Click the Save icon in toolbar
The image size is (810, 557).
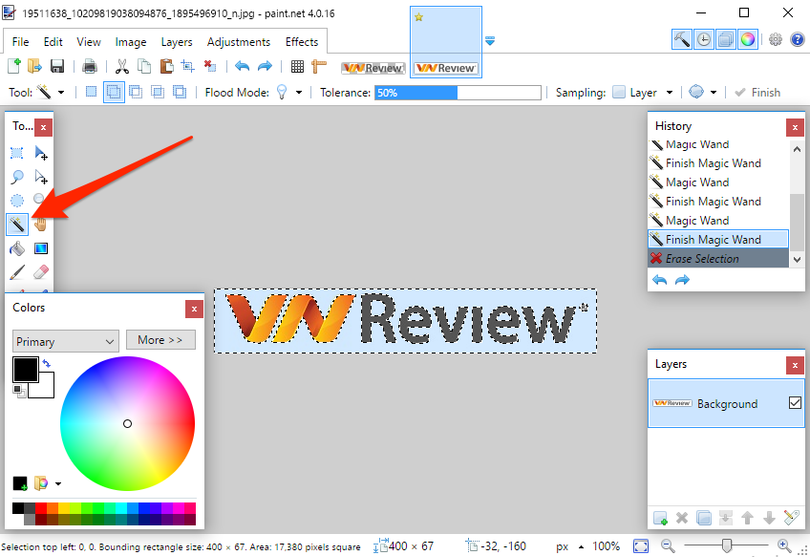pyautogui.click(x=57, y=67)
